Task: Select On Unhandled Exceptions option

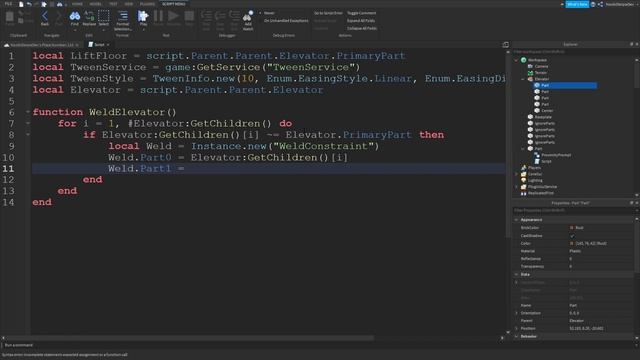Action: point(286,21)
